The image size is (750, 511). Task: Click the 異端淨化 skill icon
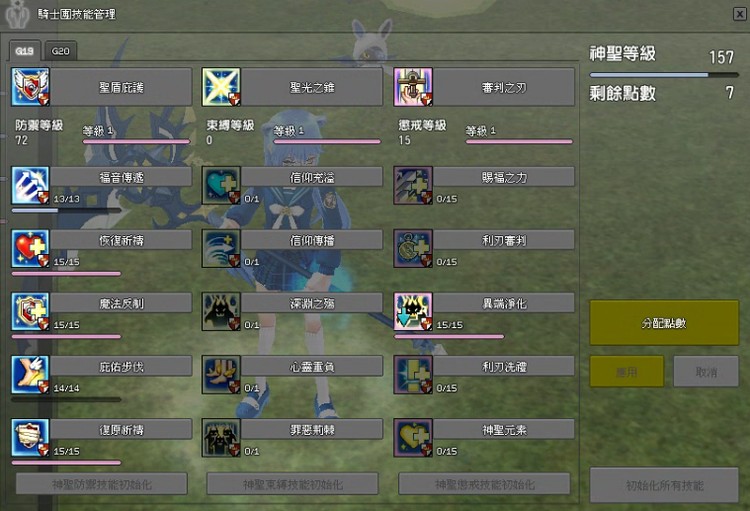tap(413, 312)
